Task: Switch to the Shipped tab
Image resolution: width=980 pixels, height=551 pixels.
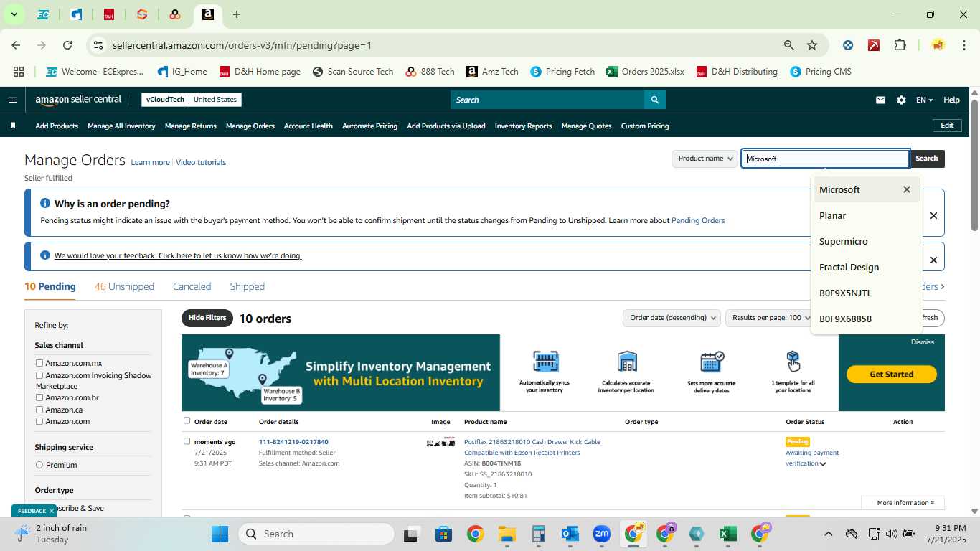Action: [247, 286]
